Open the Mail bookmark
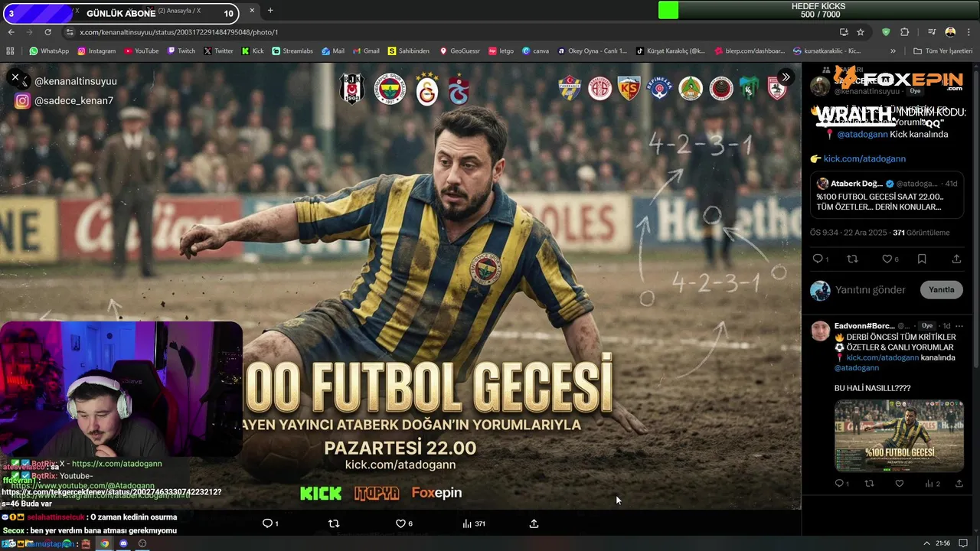 333,51
